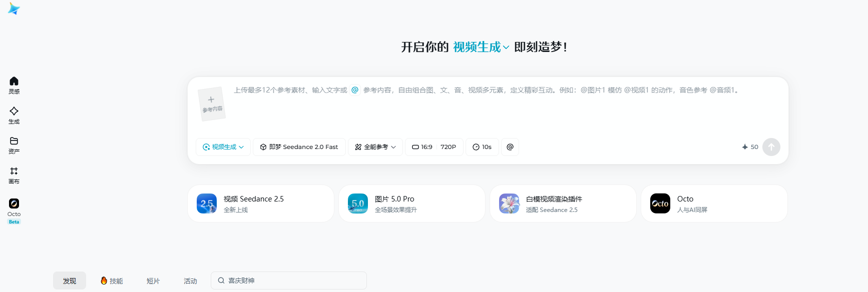
Task: Switch to the 技能 tab
Action: pyautogui.click(x=112, y=281)
